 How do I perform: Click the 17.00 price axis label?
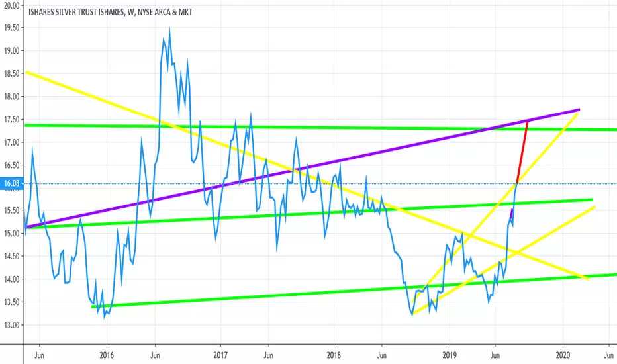click(11, 142)
